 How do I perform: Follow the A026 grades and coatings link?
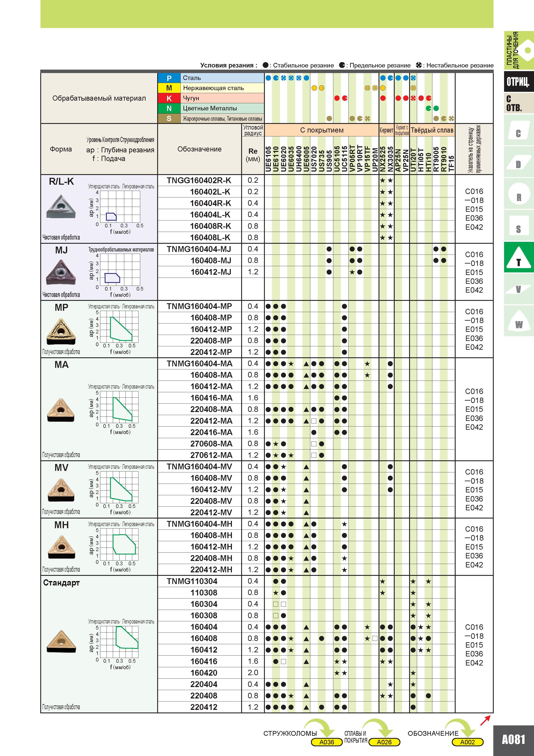[x=384, y=742]
